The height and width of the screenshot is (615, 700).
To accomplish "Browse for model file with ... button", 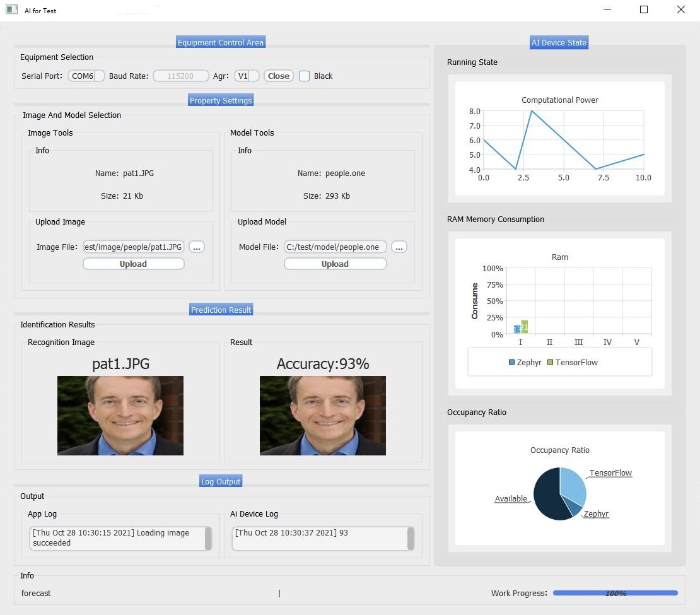I will coord(399,247).
